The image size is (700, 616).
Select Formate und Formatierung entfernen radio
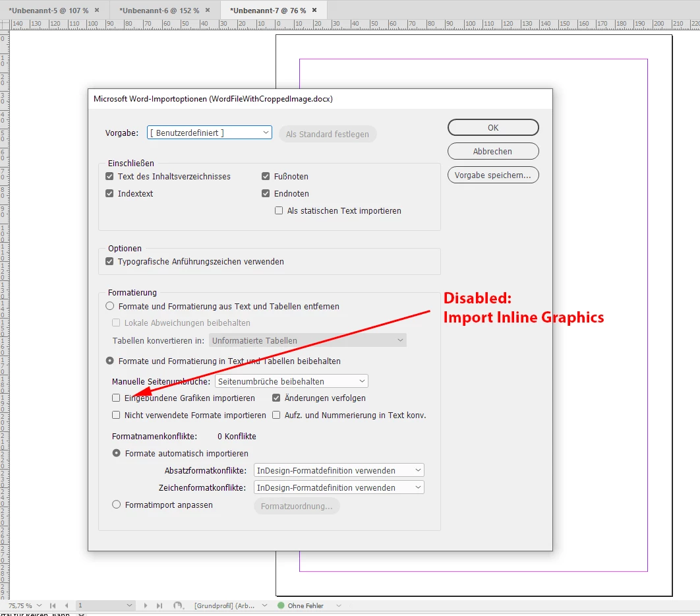pos(110,306)
